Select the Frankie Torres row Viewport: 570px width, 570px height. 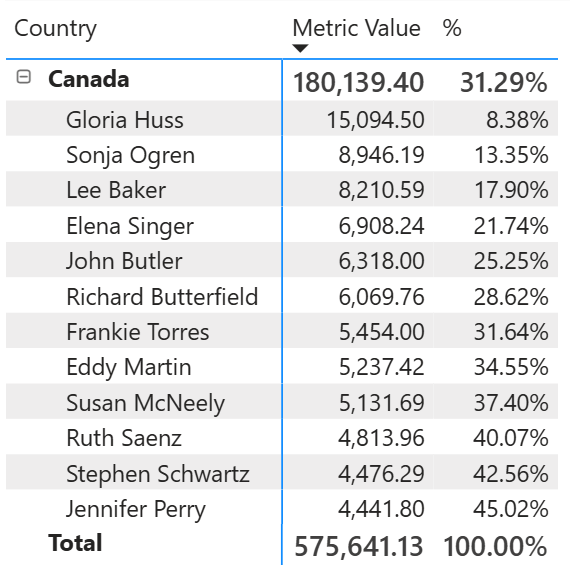[x=282, y=331]
